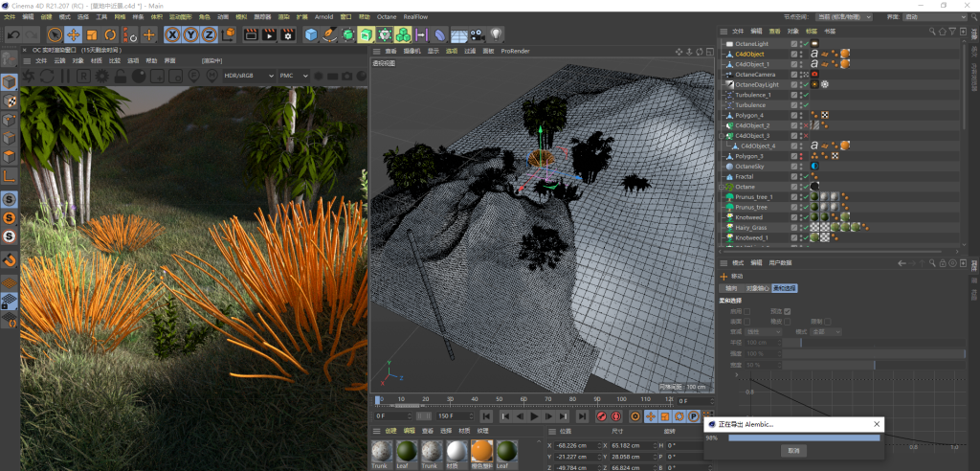Click the Undo arrow icon

13,35
